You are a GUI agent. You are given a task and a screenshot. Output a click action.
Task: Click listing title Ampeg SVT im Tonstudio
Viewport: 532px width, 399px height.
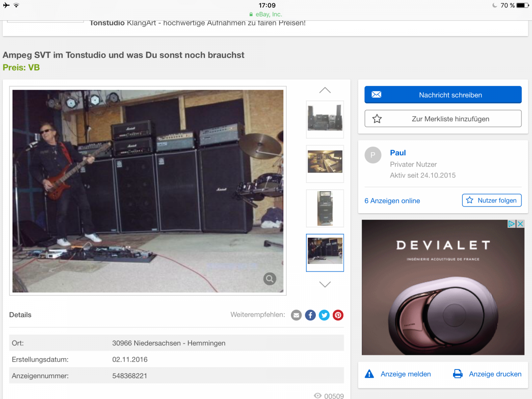coord(123,55)
